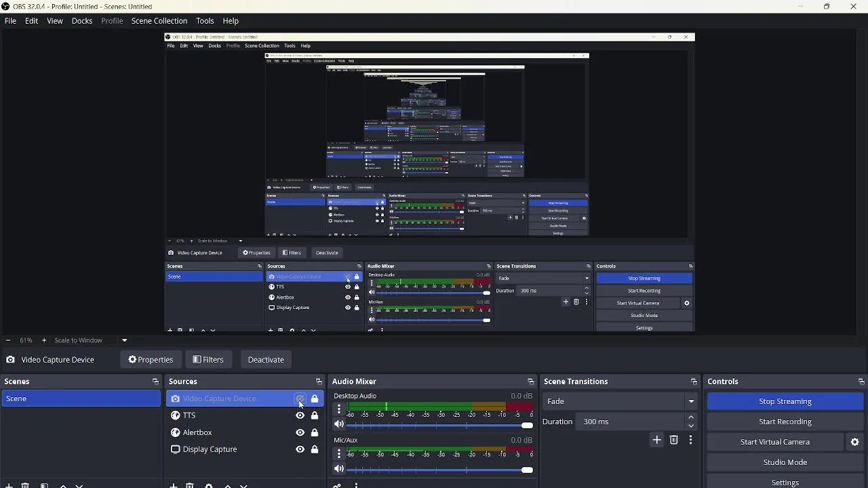Enable Studio Mode

785,462
